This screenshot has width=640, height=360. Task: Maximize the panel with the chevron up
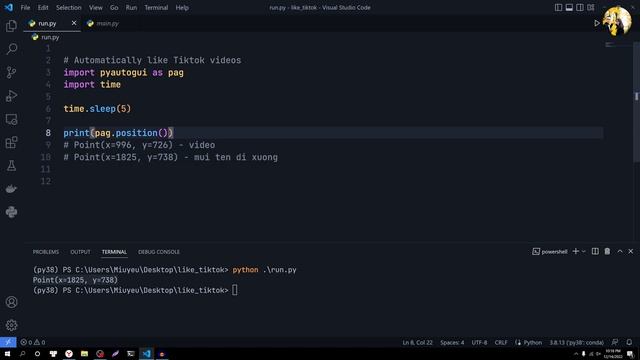tap(620, 251)
